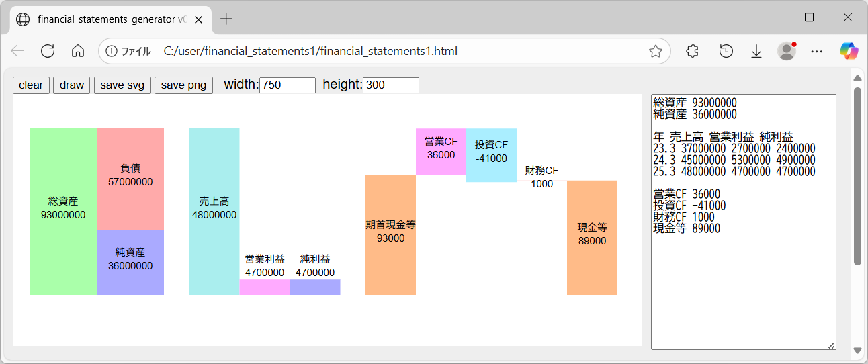Click the save png button
Image resolution: width=868 pixels, height=364 pixels.
pos(183,85)
